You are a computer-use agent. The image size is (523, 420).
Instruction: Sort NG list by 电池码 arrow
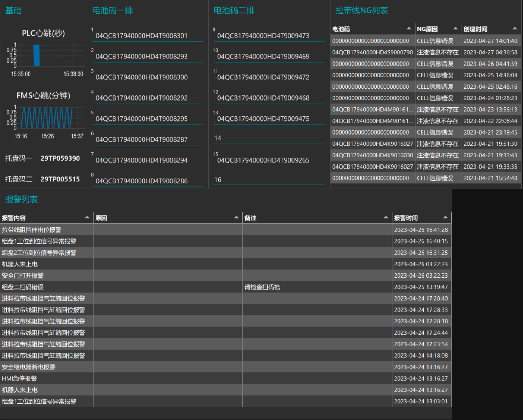(409, 29)
